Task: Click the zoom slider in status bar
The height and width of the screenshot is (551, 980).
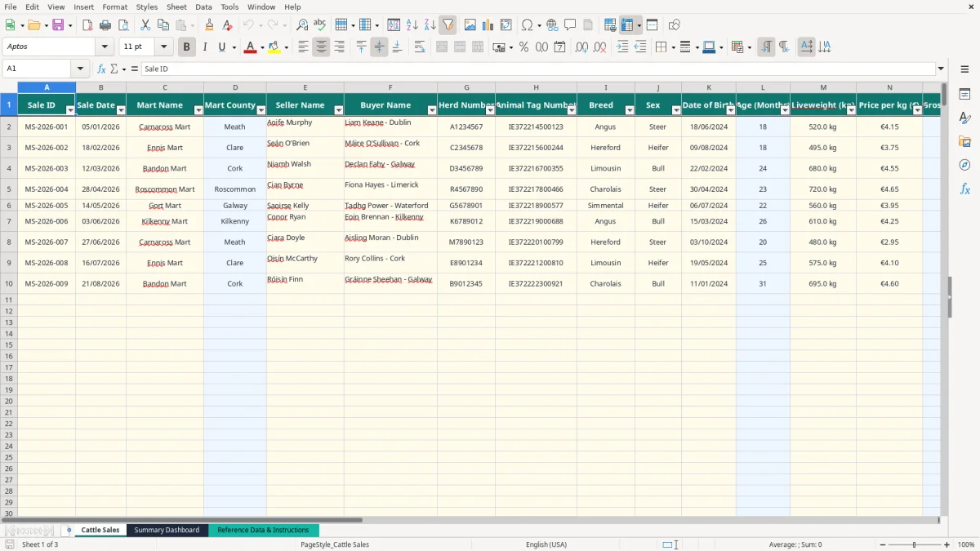Action: tap(914, 544)
